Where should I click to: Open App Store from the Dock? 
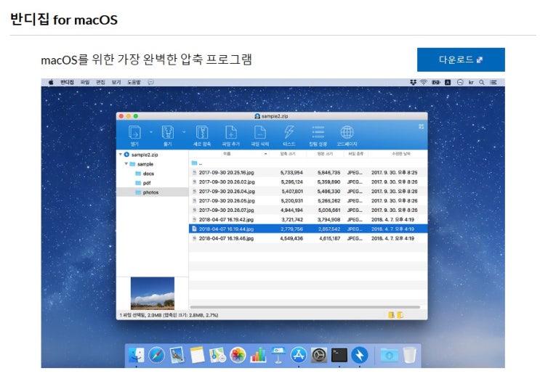(x=299, y=355)
